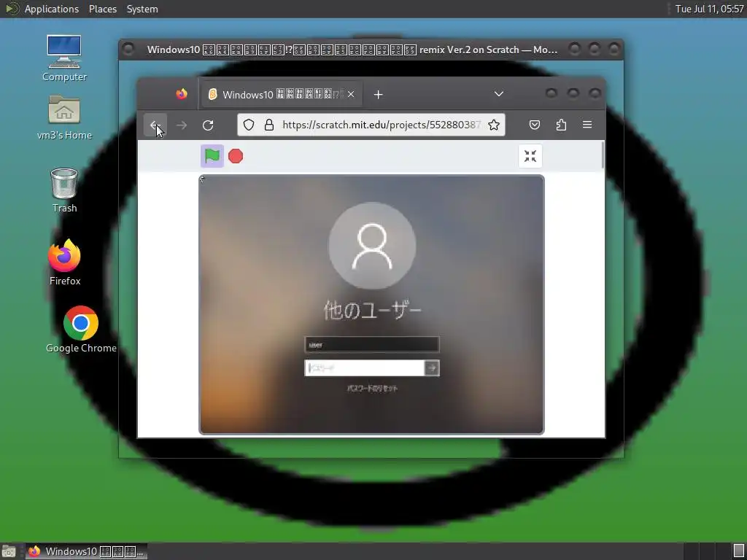Click the workspace switcher in the bottom panel
747x560 pixels.
pyautogui.click(x=706, y=551)
